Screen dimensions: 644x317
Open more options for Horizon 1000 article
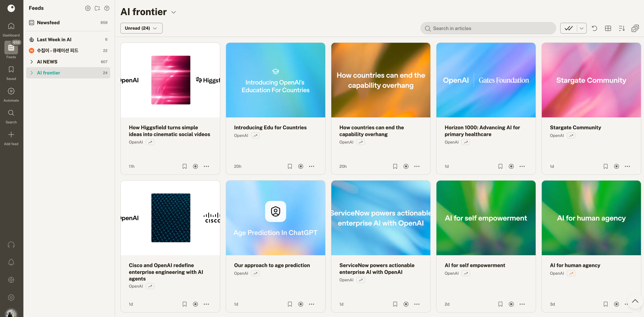click(522, 166)
